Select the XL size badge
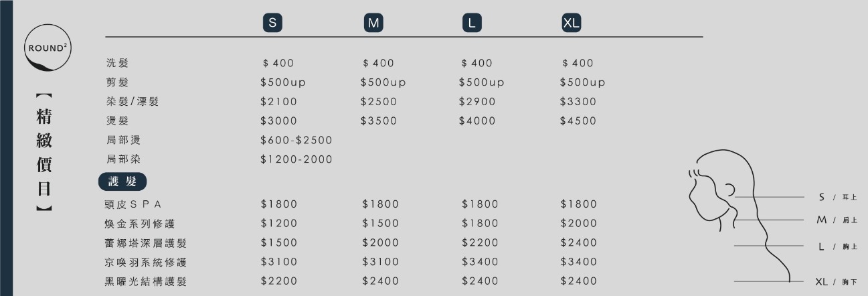 (572, 23)
